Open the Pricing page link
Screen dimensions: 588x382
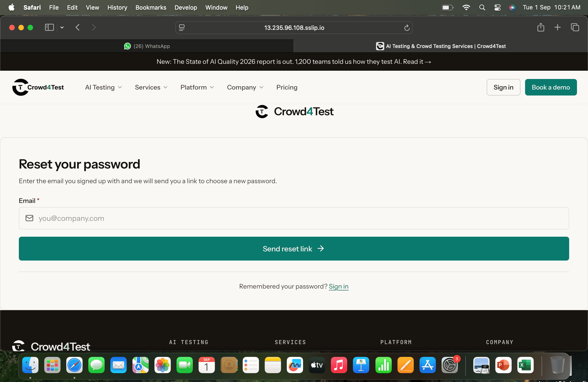(x=287, y=87)
